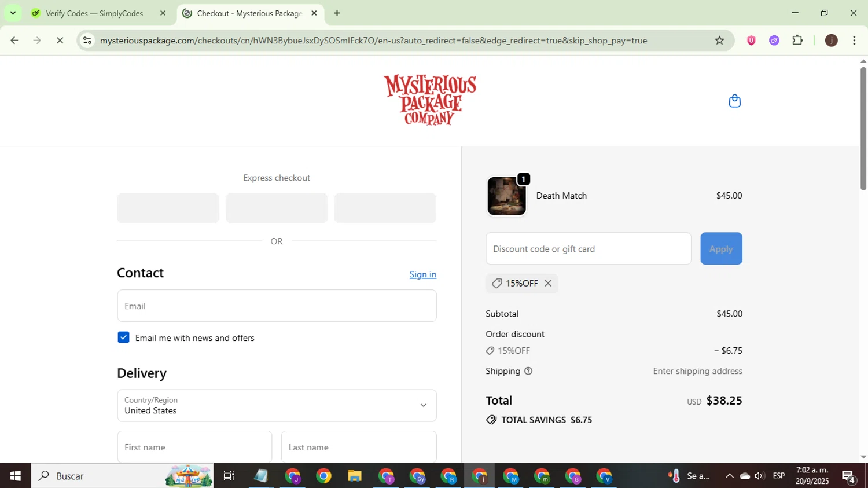Open Task View on the taskbar
Screen dimensions: 868x488
229,476
